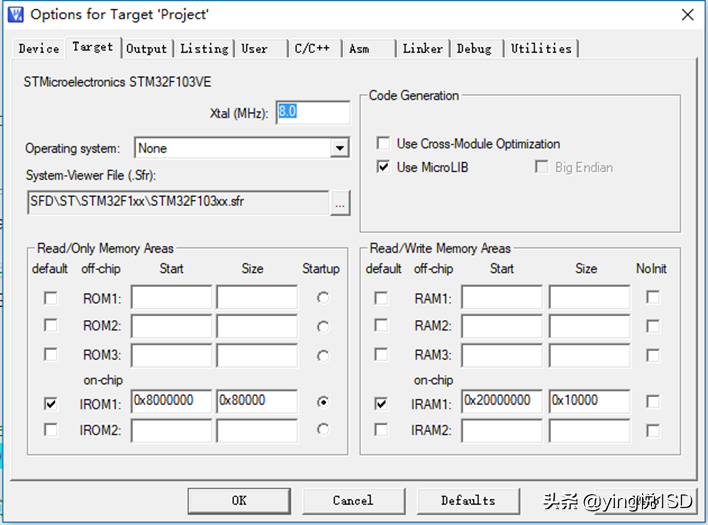Select the IROM1 Startup radio button

[x=323, y=401]
